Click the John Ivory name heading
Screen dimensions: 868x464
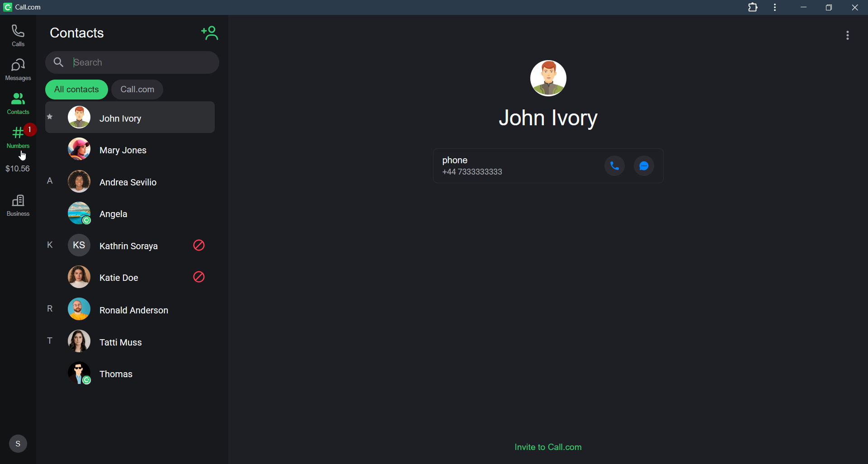(x=548, y=118)
